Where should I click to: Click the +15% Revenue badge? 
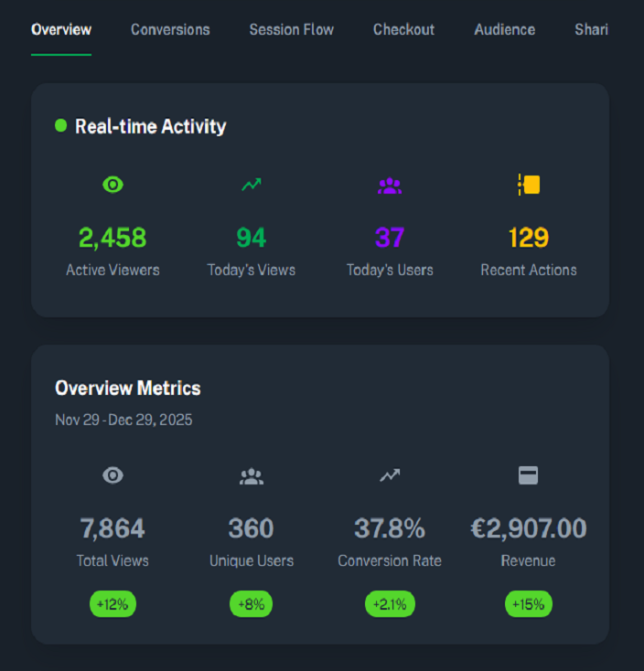point(529,604)
